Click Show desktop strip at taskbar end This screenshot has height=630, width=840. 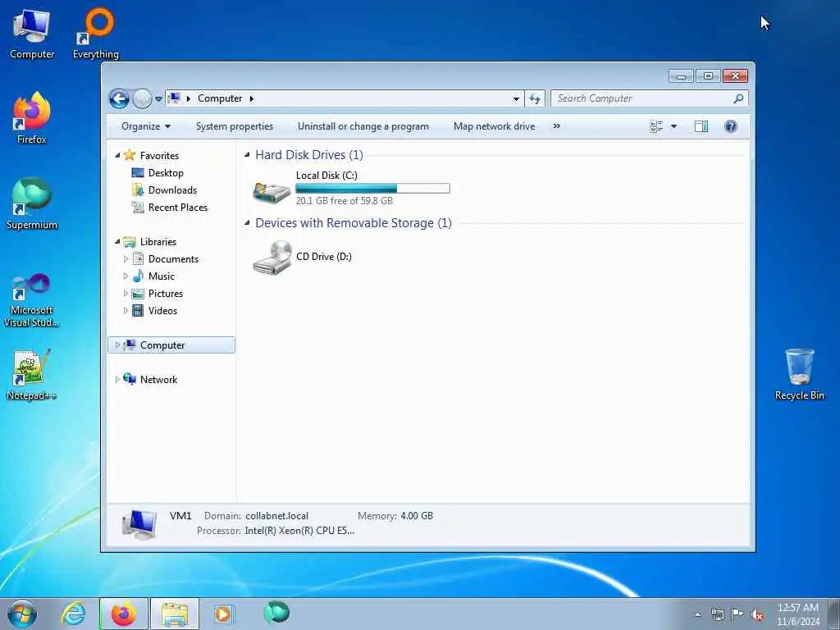point(834,614)
